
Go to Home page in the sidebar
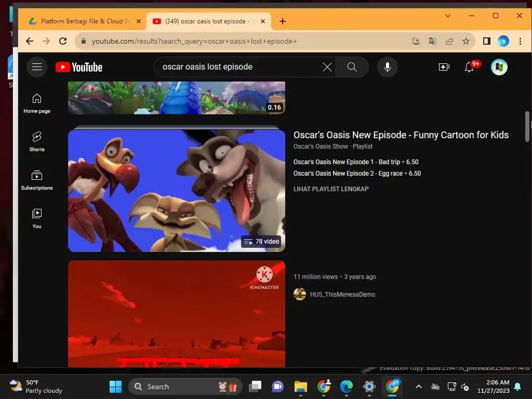click(37, 103)
